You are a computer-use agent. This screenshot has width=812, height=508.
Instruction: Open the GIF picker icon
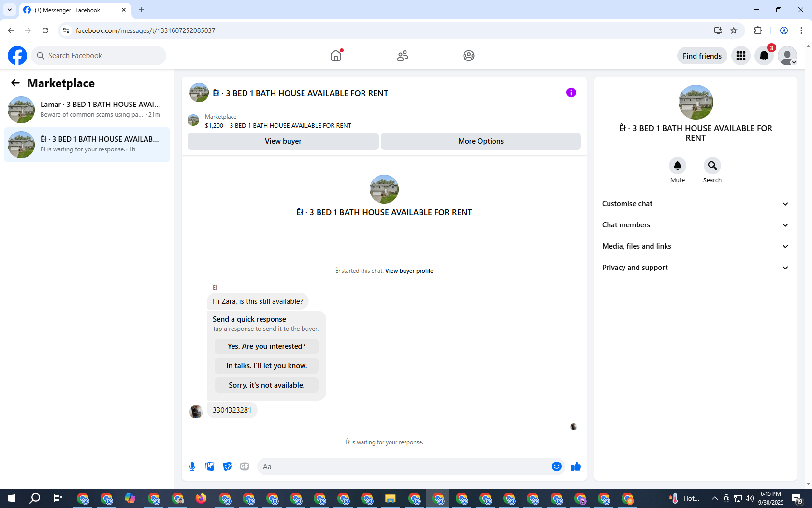245,466
